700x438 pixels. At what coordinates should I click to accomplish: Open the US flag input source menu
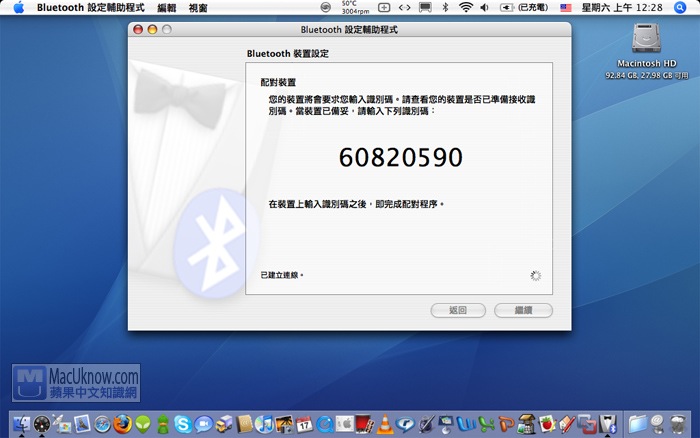(x=566, y=8)
